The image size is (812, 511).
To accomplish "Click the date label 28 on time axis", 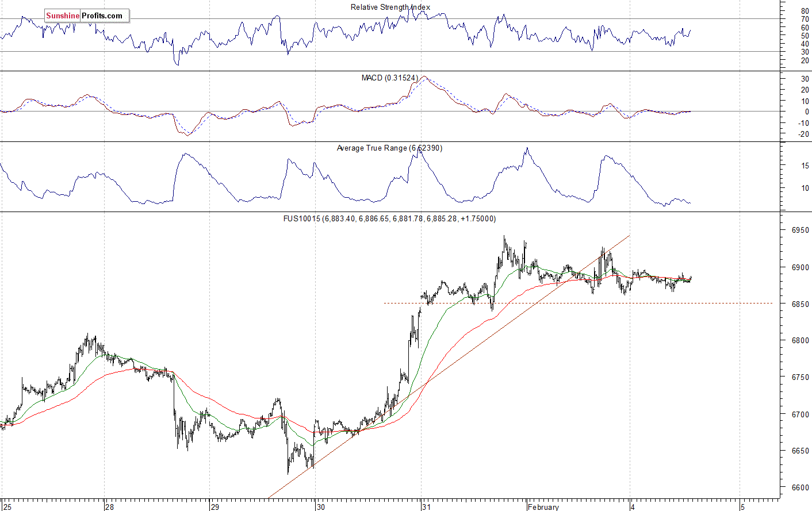I will (110, 507).
